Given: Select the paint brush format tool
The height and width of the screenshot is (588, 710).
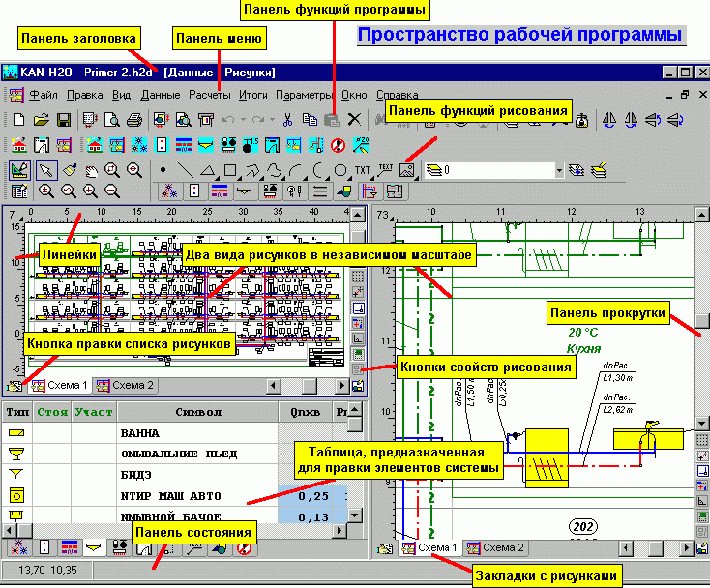Looking at the screenshot, I should click(x=70, y=170).
